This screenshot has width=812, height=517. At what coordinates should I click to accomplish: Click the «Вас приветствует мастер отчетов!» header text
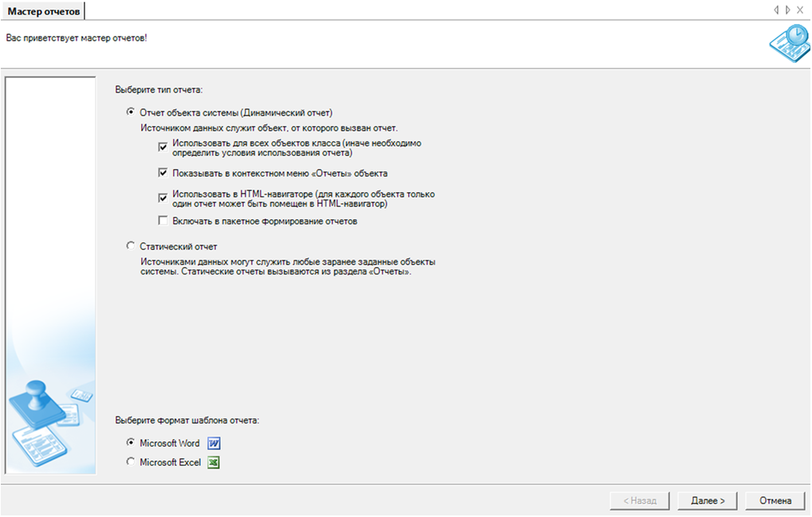[x=76, y=38]
